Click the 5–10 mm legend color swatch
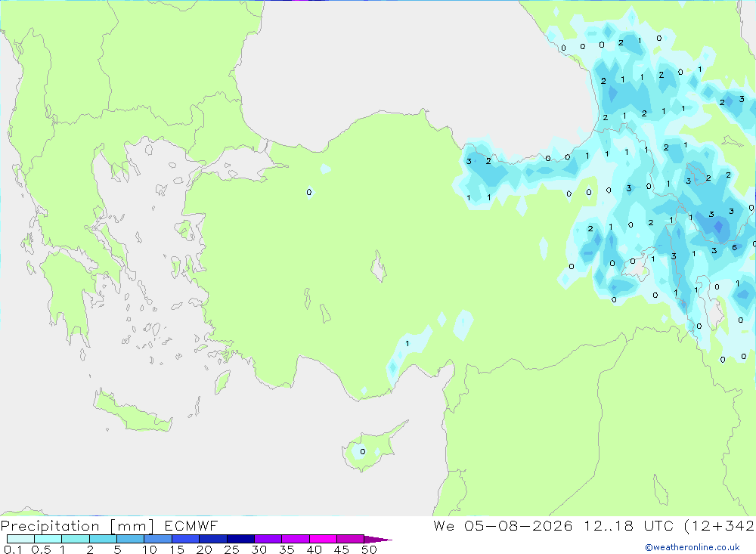This screenshot has width=756, height=554. 131,539
